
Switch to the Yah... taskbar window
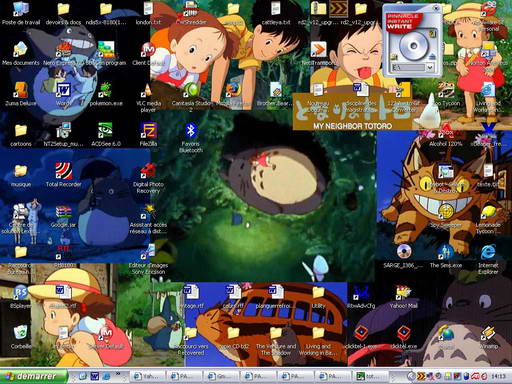(x=147, y=376)
